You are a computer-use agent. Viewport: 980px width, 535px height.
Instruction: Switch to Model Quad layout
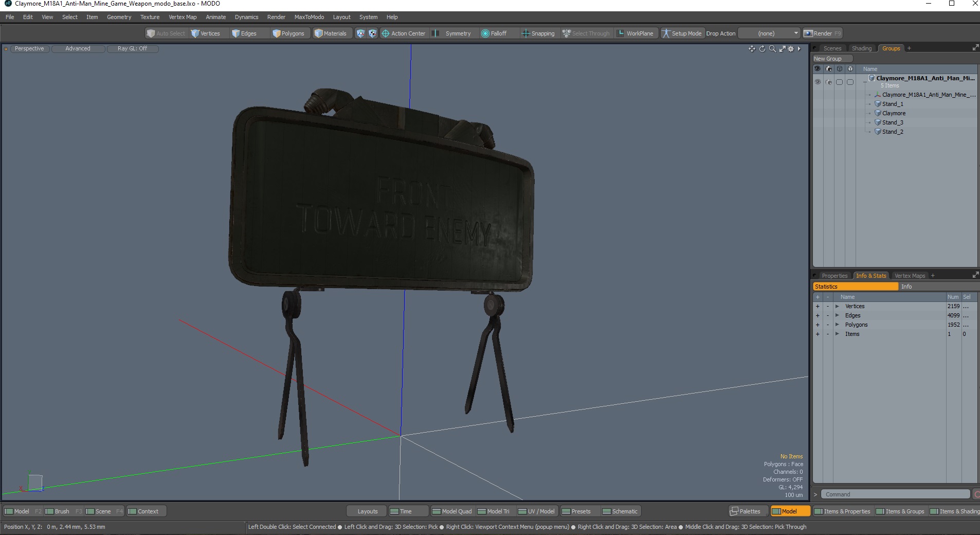(452, 511)
